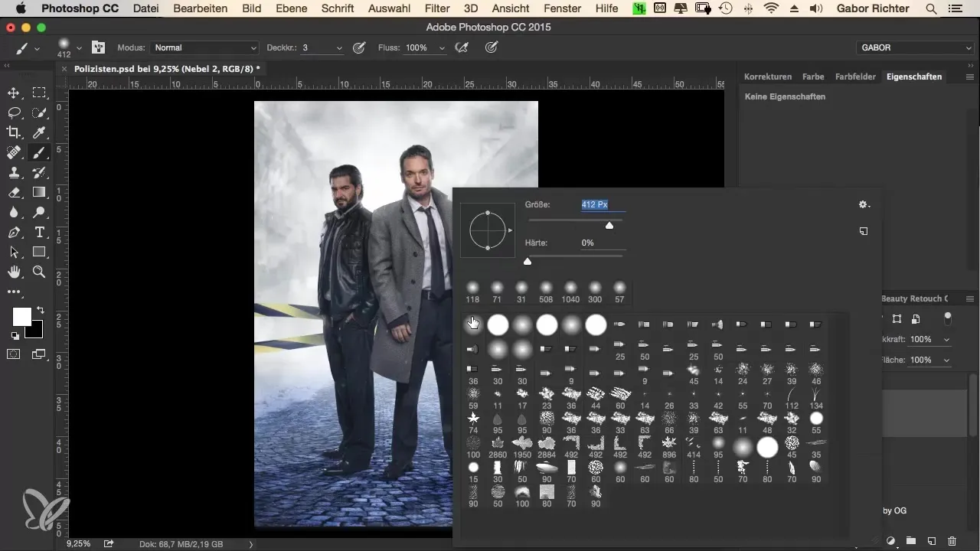Switch to the Korrekturen tab

coord(768,77)
